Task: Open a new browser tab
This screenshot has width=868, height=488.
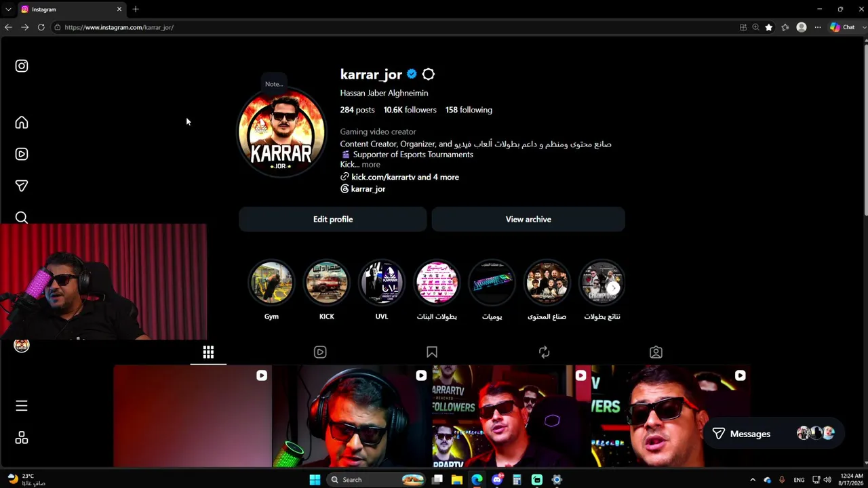Action: click(136, 9)
